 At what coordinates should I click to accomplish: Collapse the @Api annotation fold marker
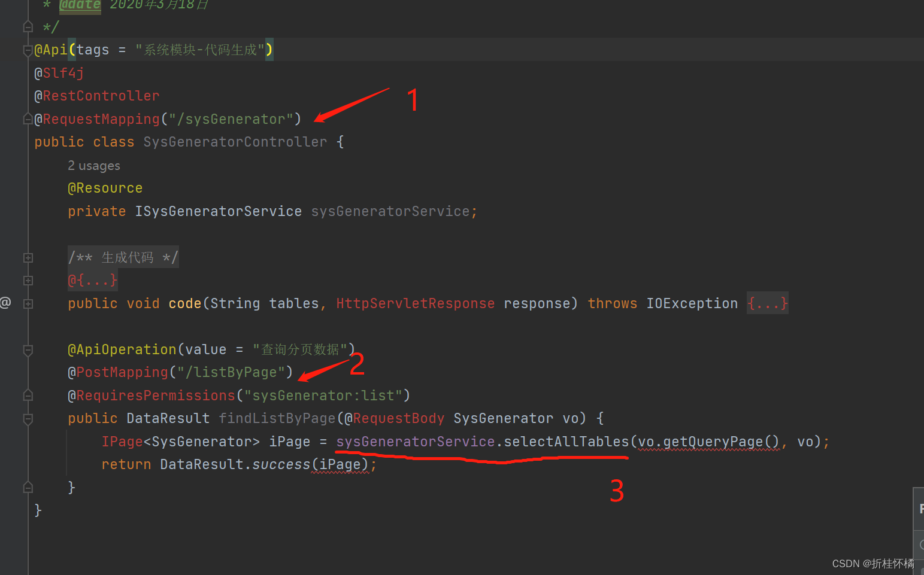[x=28, y=50]
